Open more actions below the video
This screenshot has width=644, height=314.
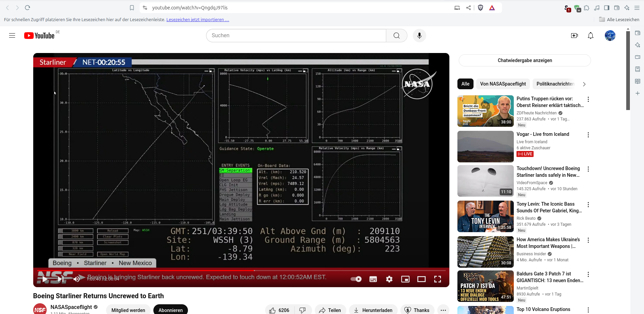(x=443, y=310)
